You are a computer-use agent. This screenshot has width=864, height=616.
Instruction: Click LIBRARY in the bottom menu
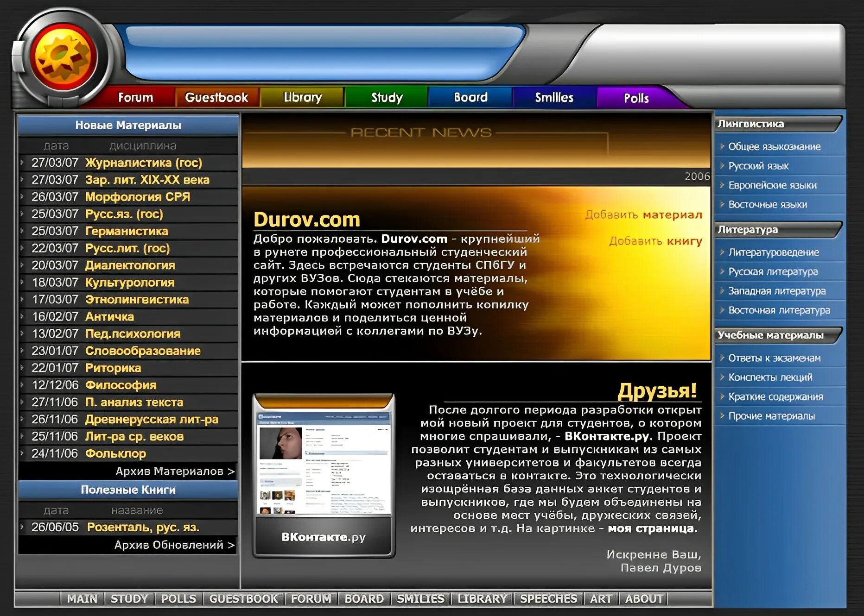coord(482,599)
